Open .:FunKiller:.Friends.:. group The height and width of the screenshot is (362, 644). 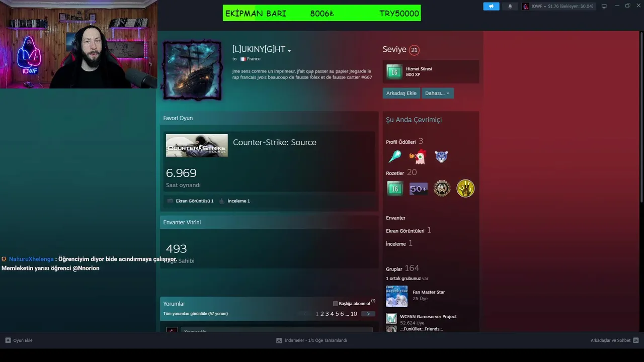pyautogui.click(x=421, y=329)
